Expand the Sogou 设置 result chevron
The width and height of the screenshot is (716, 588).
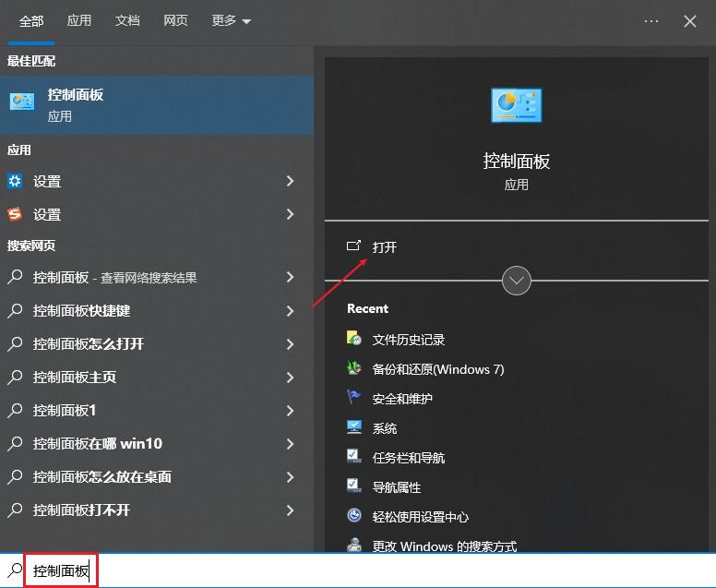tap(290, 214)
